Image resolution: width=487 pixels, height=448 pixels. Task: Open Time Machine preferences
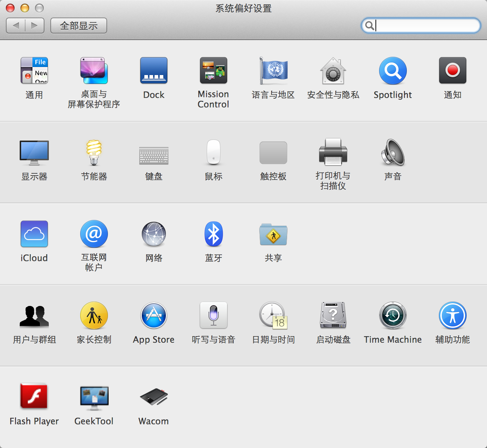tap(393, 316)
